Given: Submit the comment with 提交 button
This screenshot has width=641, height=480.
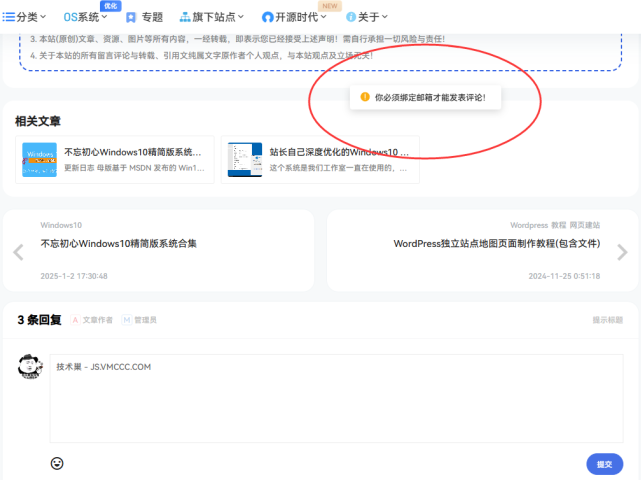Looking at the screenshot, I should pyautogui.click(x=605, y=464).
